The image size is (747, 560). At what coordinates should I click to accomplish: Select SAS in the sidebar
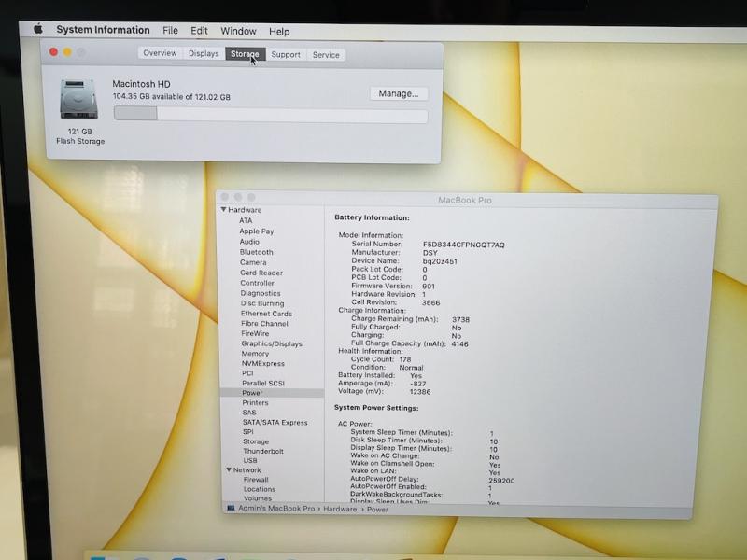coord(249,413)
